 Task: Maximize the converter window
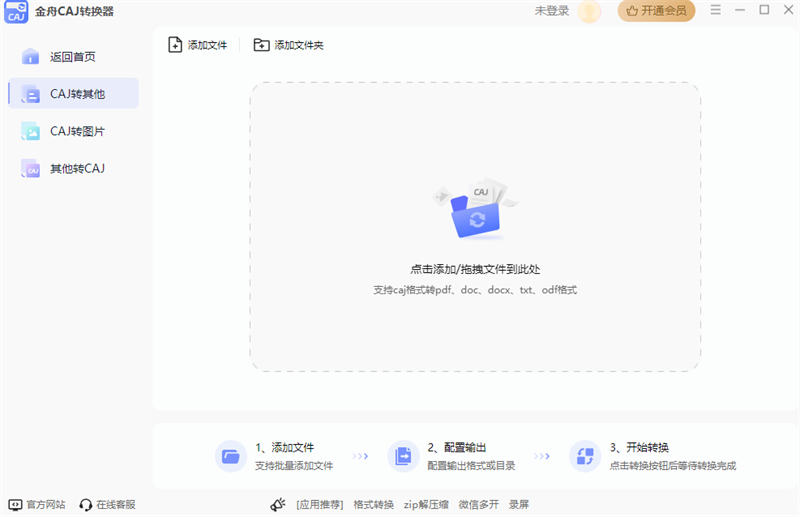click(764, 10)
